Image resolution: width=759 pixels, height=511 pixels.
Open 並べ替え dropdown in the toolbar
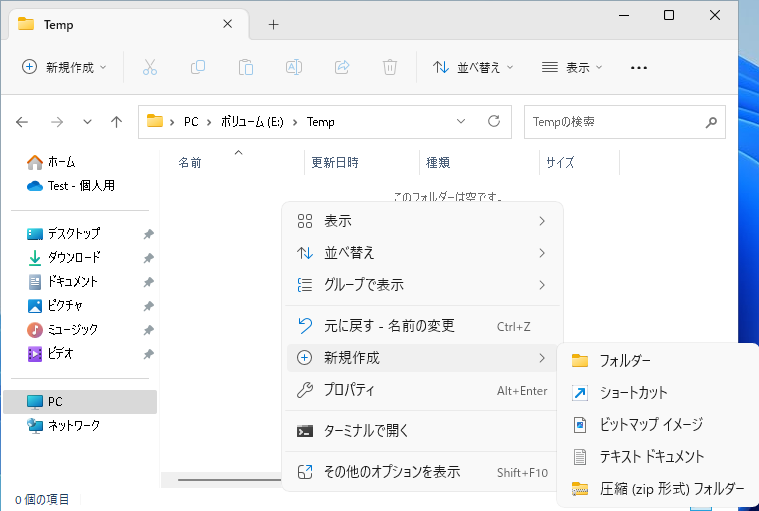pos(473,67)
